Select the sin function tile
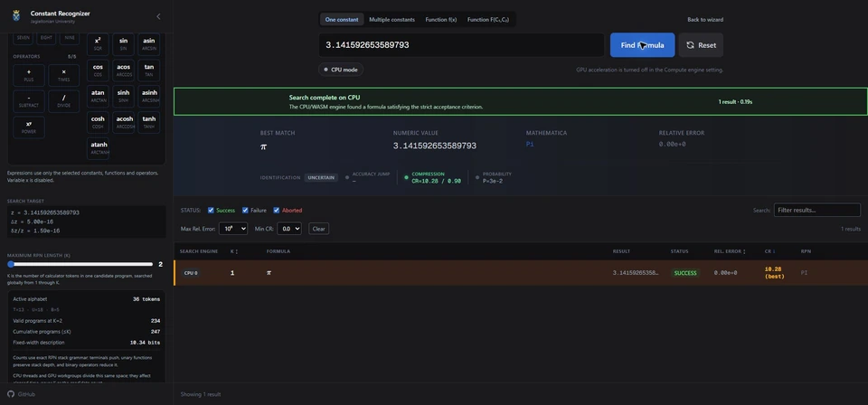868x405 pixels. pos(124,43)
